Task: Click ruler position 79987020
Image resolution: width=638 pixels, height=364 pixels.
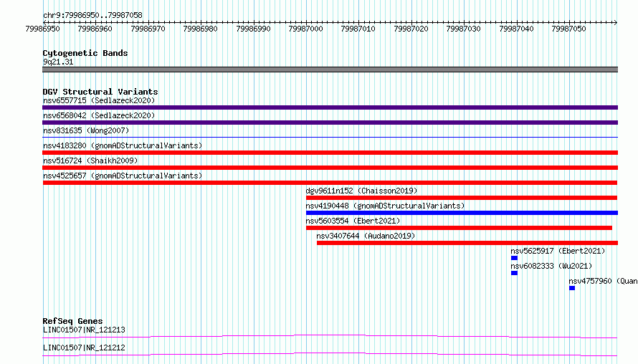Action: click(411, 29)
